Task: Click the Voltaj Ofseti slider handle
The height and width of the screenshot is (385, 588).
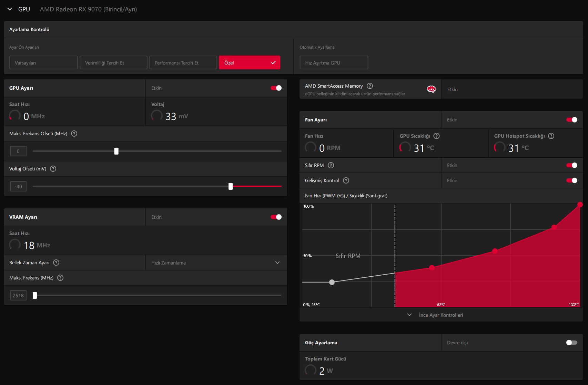Action: (x=231, y=186)
